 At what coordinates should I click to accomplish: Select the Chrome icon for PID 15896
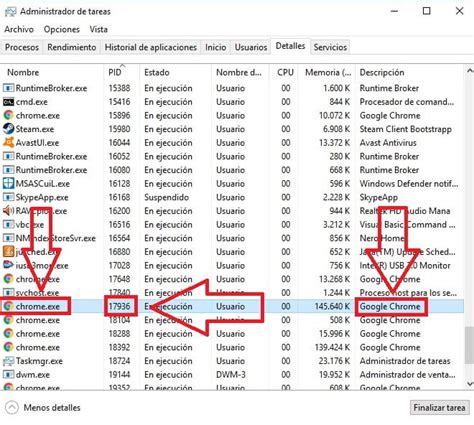tap(8, 116)
